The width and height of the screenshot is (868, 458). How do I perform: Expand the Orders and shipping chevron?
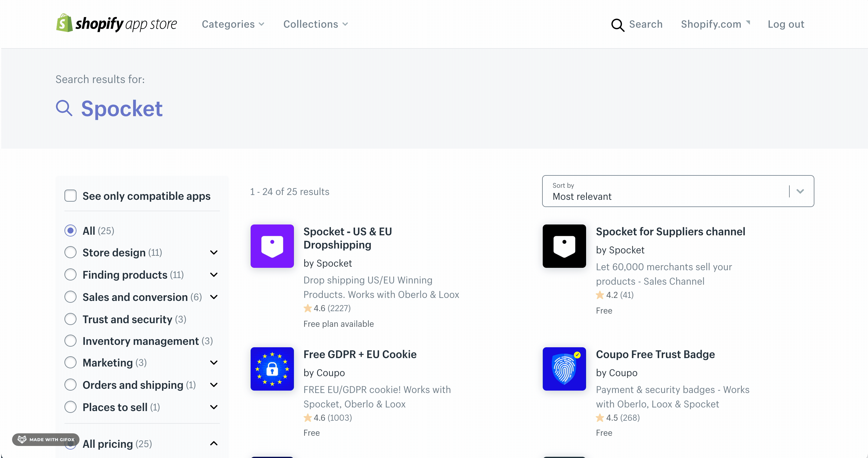[x=214, y=385]
